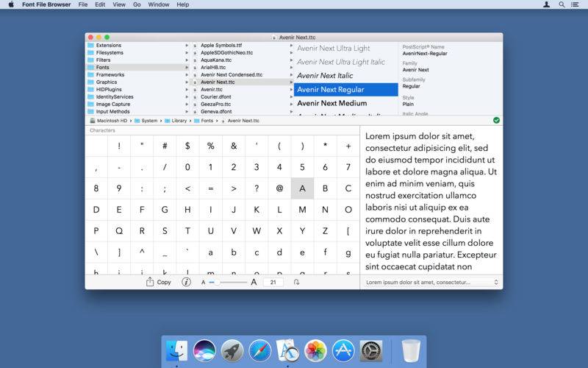Viewport: 588px width, 368px height.
Task: Open the Trash in the Dock
Action: pyautogui.click(x=411, y=350)
